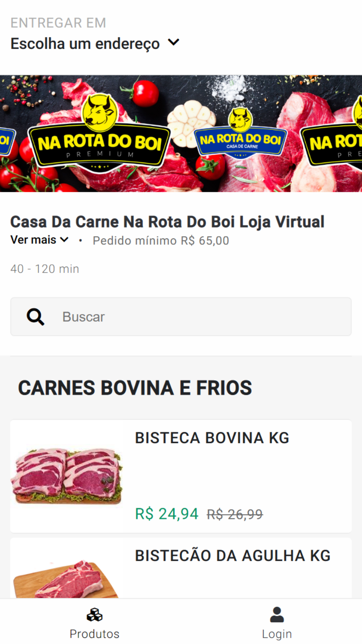
Task: Open the Escolha um endereço dropdown
Action: tap(95, 43)
